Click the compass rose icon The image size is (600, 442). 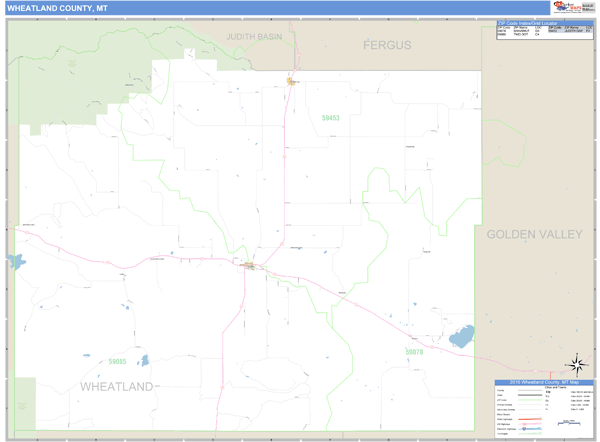tap(577, 364)
